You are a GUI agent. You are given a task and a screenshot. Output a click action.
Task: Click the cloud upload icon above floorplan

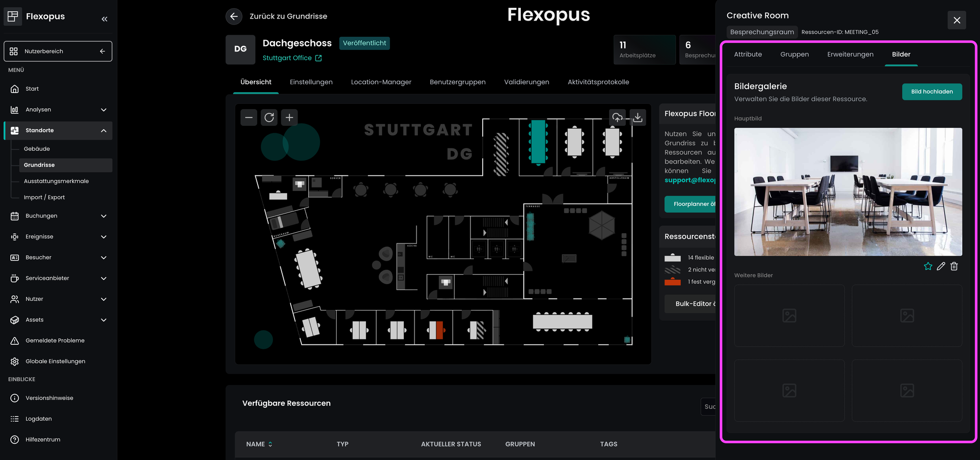tap(617, 118)
